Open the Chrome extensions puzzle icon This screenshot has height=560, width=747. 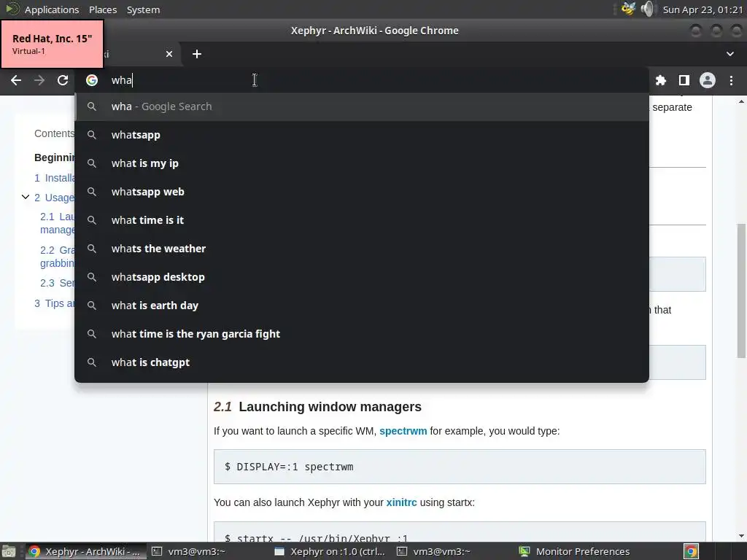tap(660, 80)
